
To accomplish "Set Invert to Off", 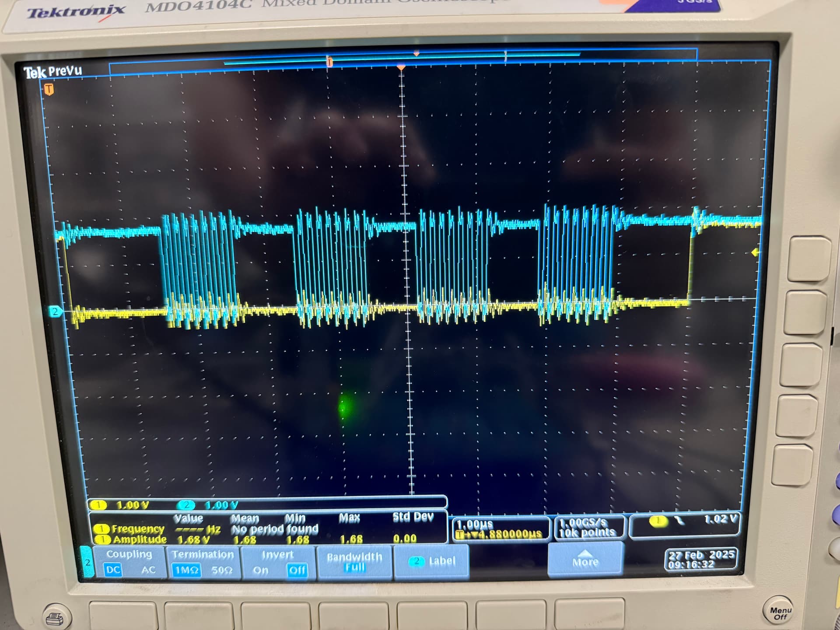I will pyautogui.click(x=297, y=570).
